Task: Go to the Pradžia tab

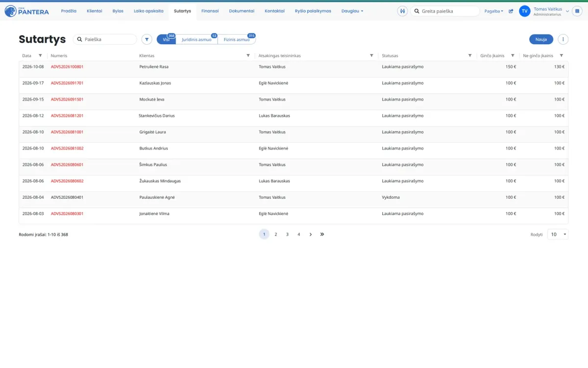Action: pos(69,11)
